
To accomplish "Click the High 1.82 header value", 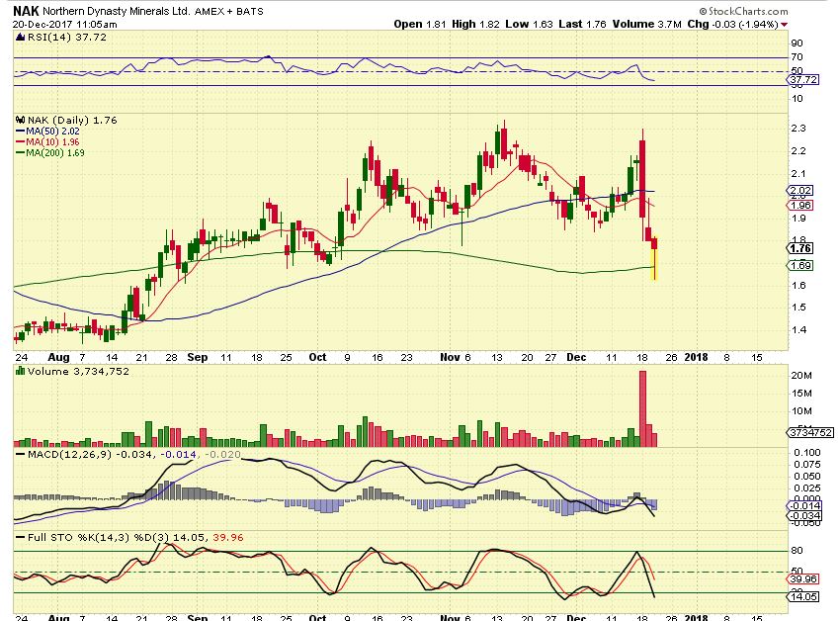I will [x=475, y=24].
